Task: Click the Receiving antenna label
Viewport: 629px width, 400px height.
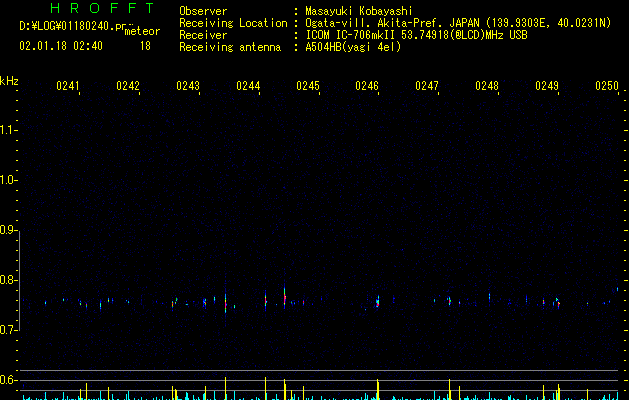Action: [x=230, y=47]
